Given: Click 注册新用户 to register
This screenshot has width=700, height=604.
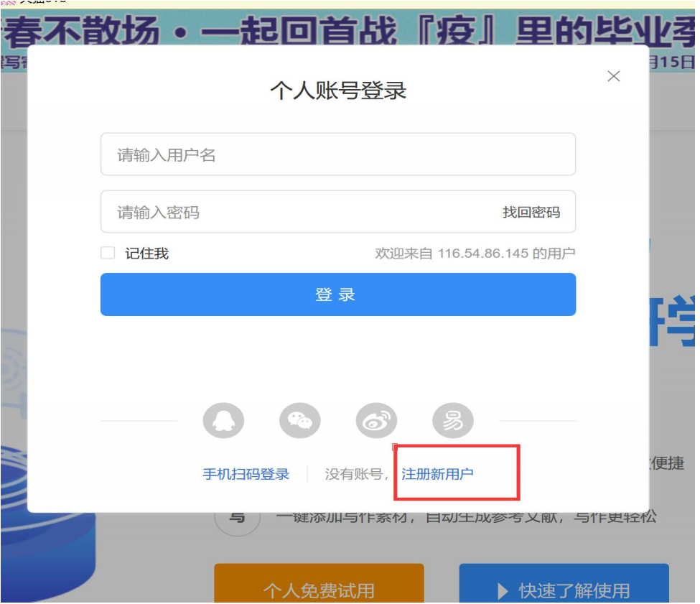Looking at the screenshot, I should [x=437, y=474].
